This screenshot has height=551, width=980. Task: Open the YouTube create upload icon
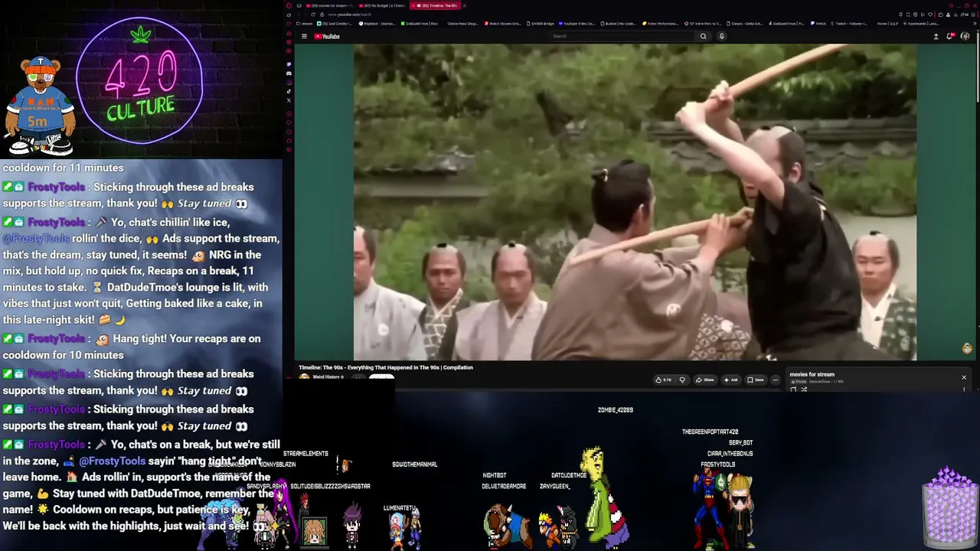pos(936,36)
